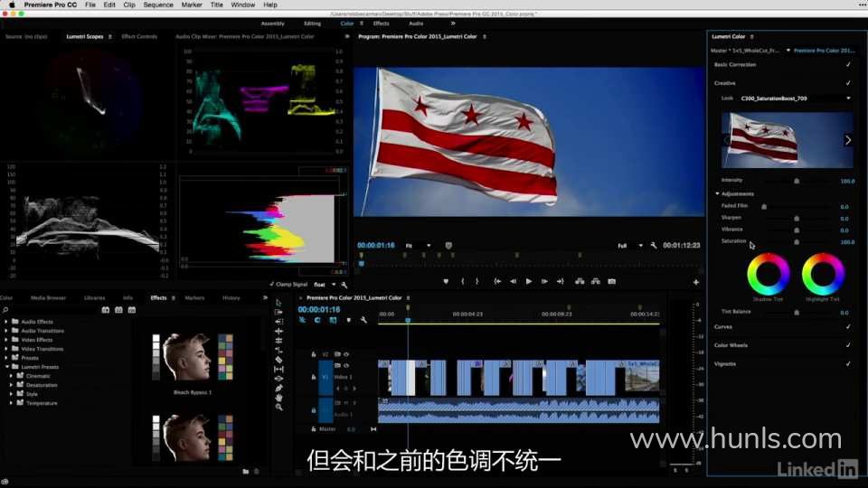Click the Extract button in Program monitor
Viewport: 868px width, 488px height.
(x=596, y=282)
